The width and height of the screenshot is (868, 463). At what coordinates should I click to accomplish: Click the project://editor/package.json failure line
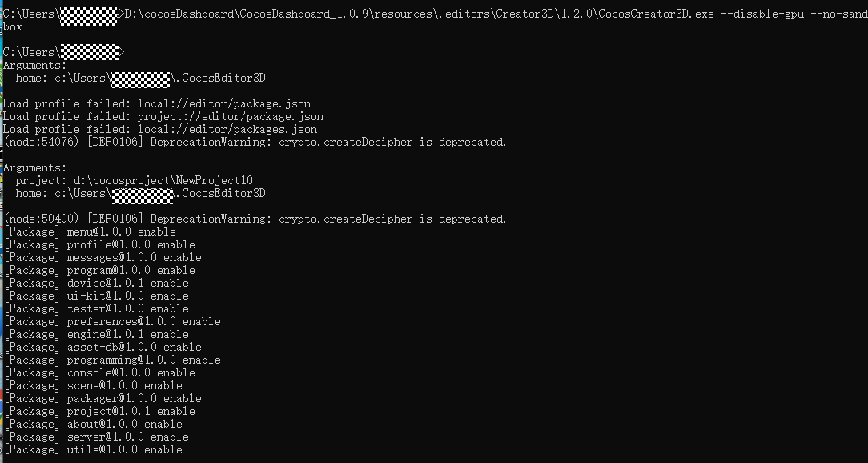(163, 116)
